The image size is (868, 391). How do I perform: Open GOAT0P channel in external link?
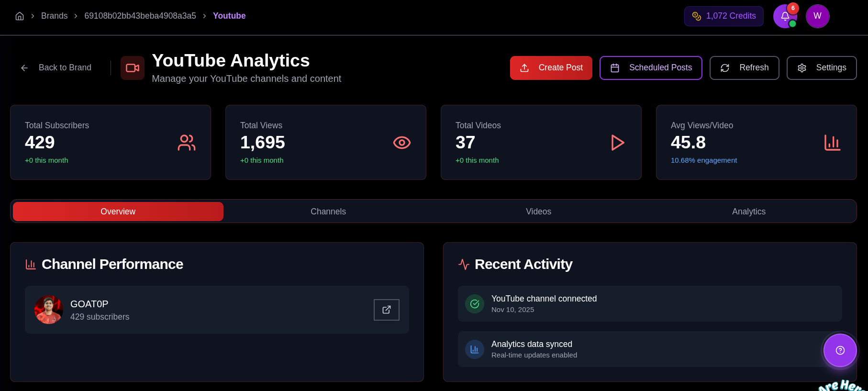coord(387,310)
